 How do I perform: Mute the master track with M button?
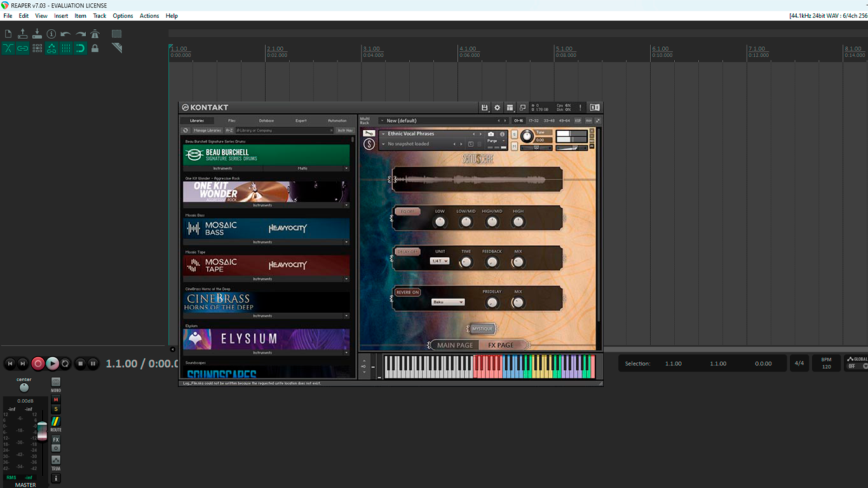pyautogui.click(x=55, y=400)
